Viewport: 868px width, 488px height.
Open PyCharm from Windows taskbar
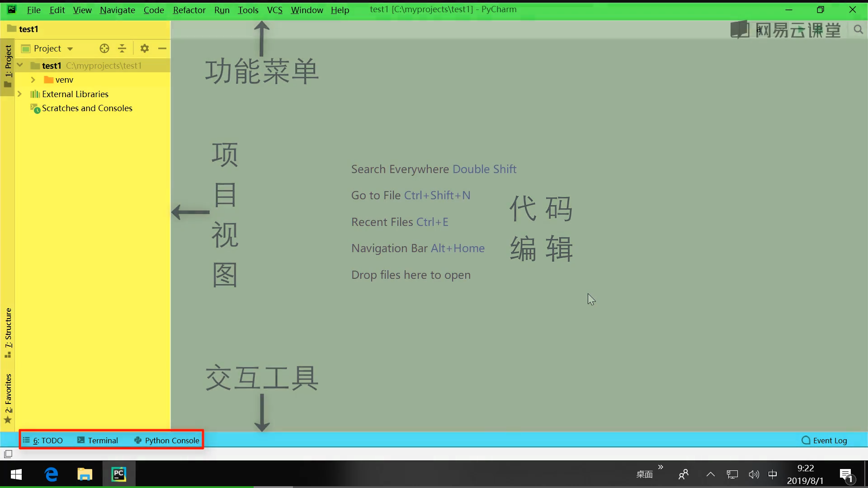click(x=119, y=474)
